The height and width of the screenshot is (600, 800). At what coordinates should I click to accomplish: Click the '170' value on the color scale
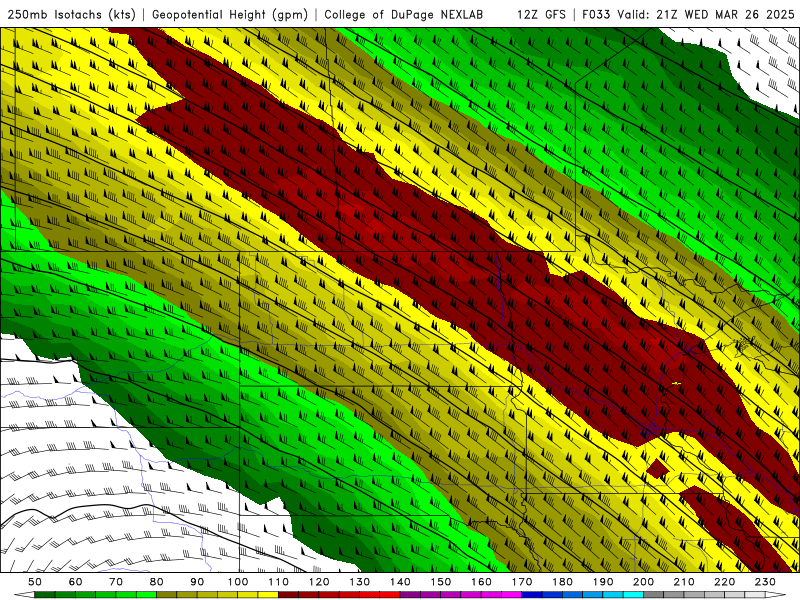pos(522,582)
